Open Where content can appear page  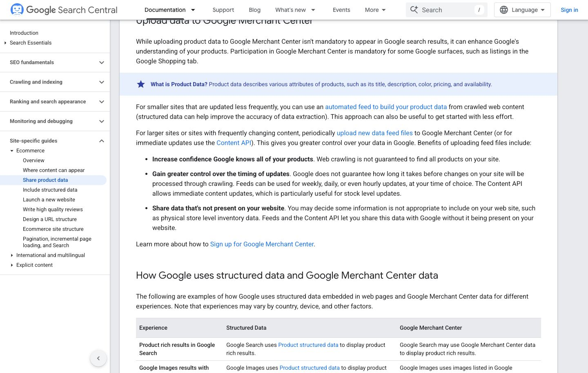54,170
